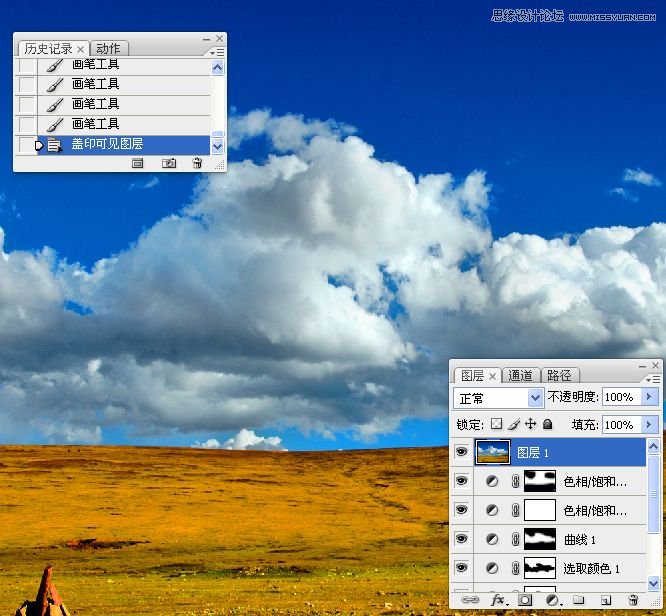Delete layer trash icon in Layers panel
The image size is (666, 616).
[633, 600]
